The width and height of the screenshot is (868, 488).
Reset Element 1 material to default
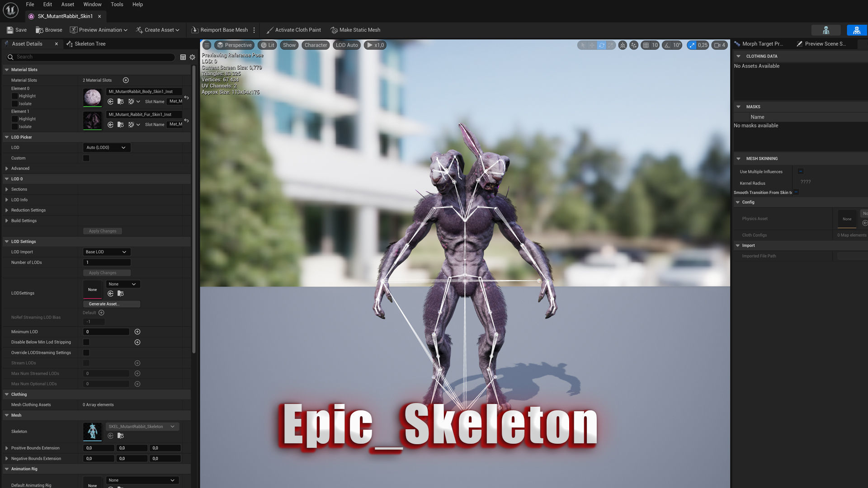click(x=186, y=121)
